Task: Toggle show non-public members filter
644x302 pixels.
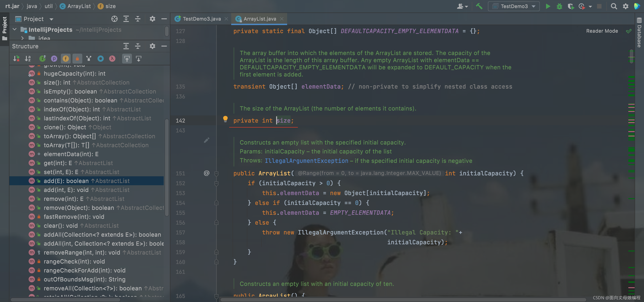Action: click(77, 59)
